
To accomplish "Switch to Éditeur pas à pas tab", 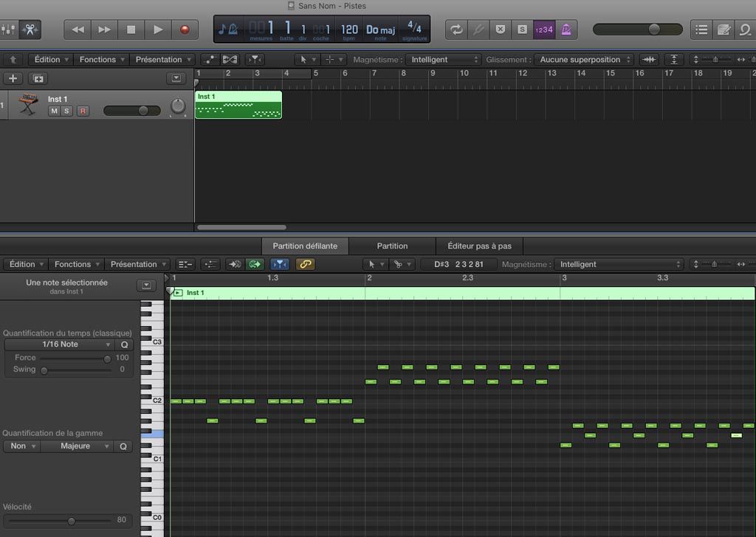I will 479,246.
